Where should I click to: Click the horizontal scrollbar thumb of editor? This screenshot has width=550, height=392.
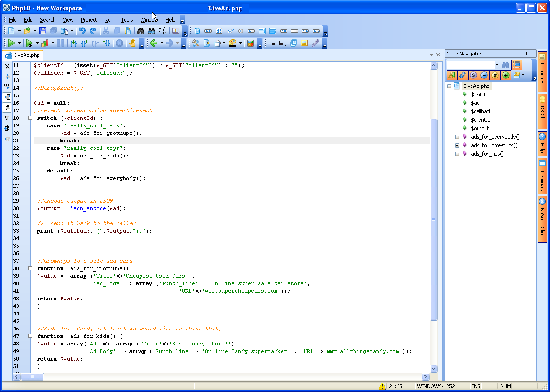(32, 376)
